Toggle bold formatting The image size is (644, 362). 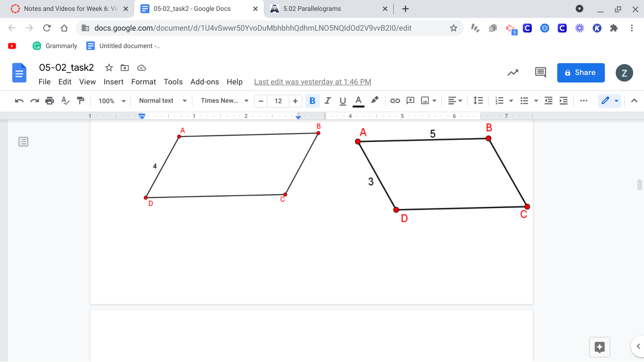(312, 100)
